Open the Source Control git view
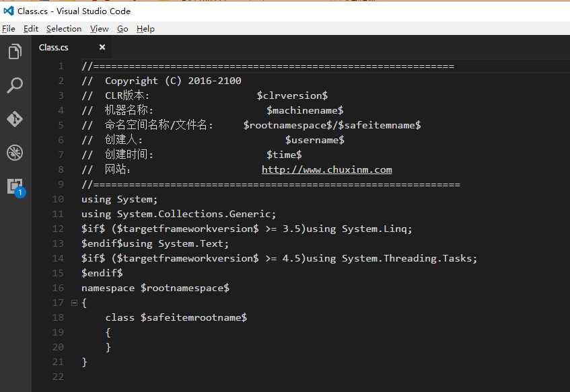The image size is (570, 392). tap(15, 119)
